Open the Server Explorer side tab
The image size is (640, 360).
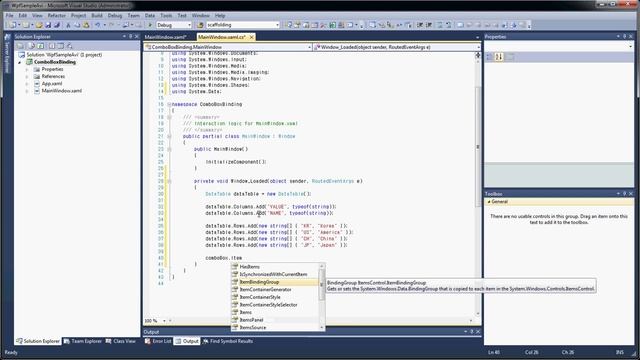tap(7, 54)
